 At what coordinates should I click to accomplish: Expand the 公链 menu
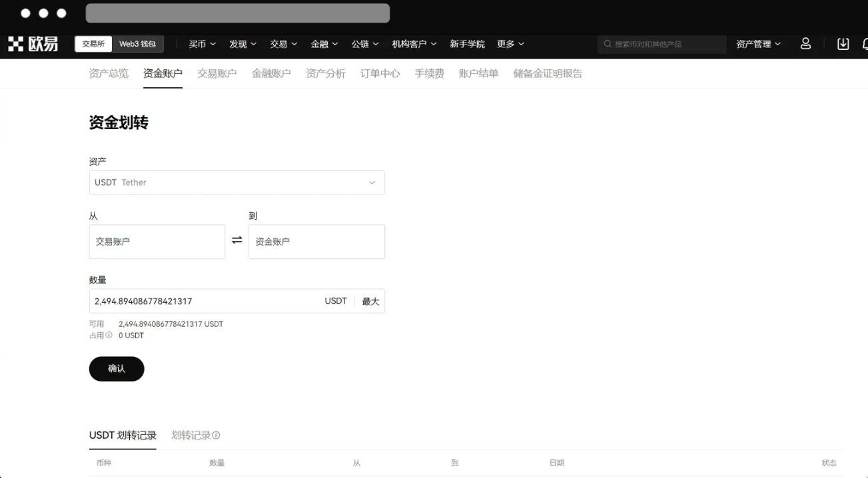click(x=365, y=44)
